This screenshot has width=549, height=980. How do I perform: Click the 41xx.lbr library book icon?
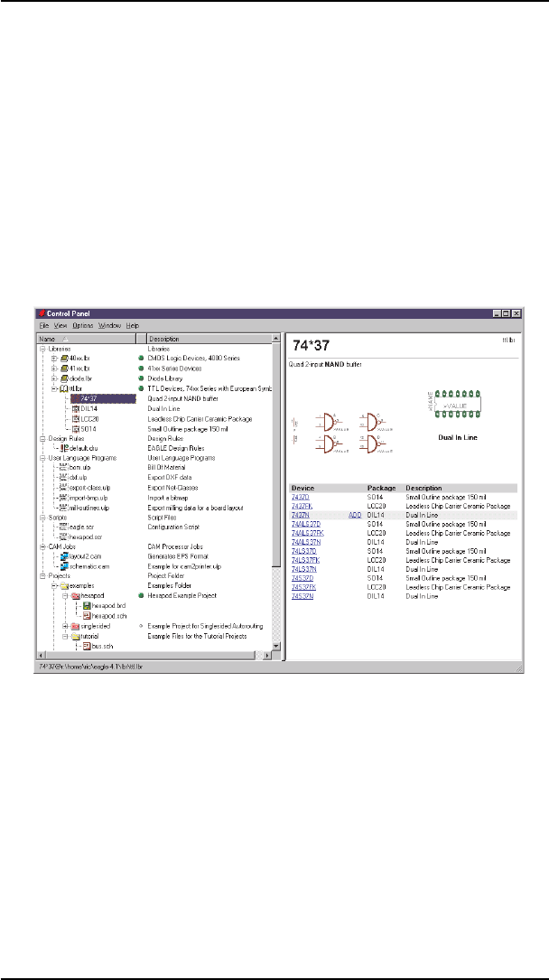point(64,369)
